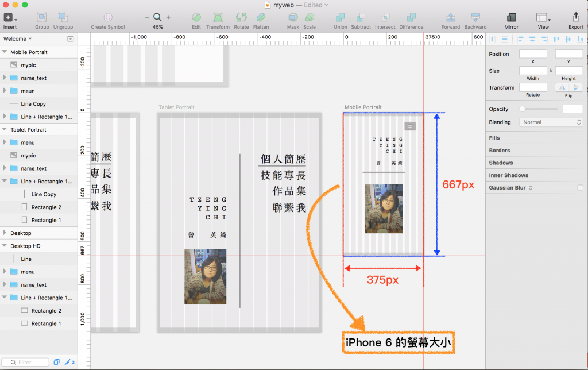Image resolution: width=588 pixels, height=370 pixels.
Task: Click the Rotate input field
Action: [533, 87]
